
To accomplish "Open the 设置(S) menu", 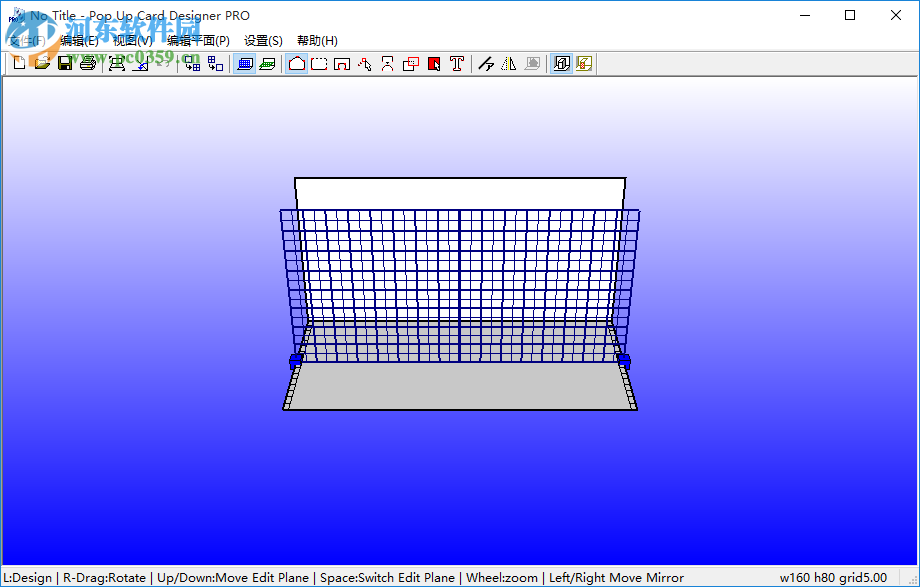I will 263,41.
